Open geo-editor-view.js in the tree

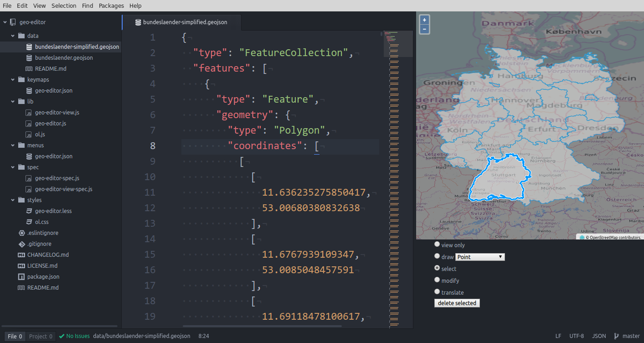coord(57,113)
